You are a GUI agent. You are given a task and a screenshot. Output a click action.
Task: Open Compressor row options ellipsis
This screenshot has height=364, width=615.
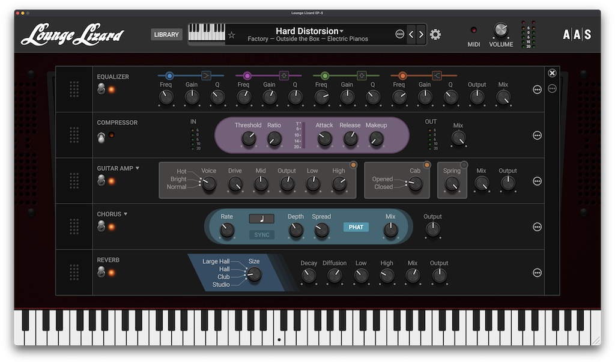pos(537,135)
